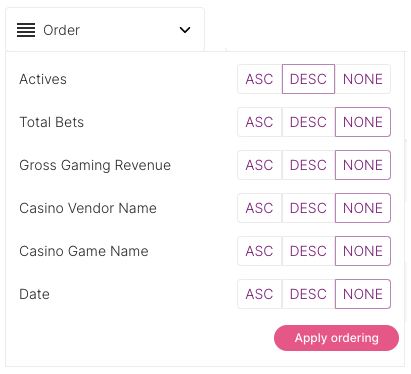The height and width of the screenshot is (374, 411).
Task: Select DESC for Actives
Action: point(308,79)
